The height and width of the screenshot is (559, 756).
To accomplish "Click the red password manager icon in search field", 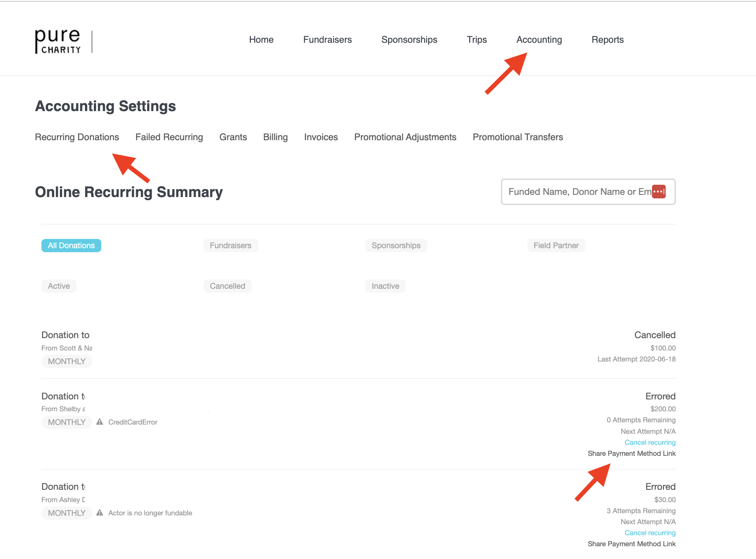I will tap(659, 192).
